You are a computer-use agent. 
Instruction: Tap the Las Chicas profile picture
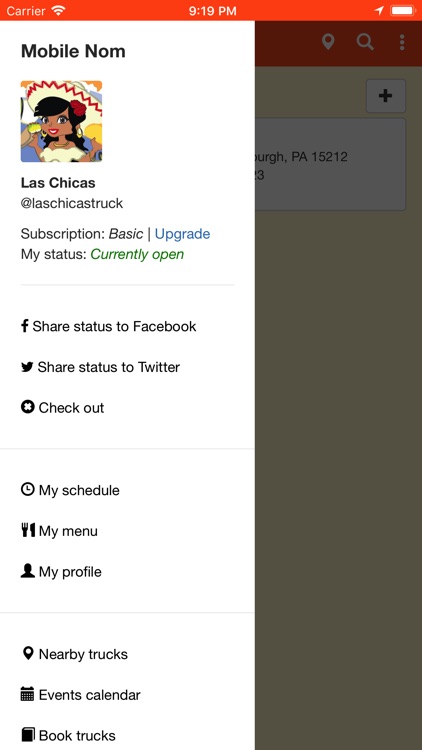[x=61, y=121]
